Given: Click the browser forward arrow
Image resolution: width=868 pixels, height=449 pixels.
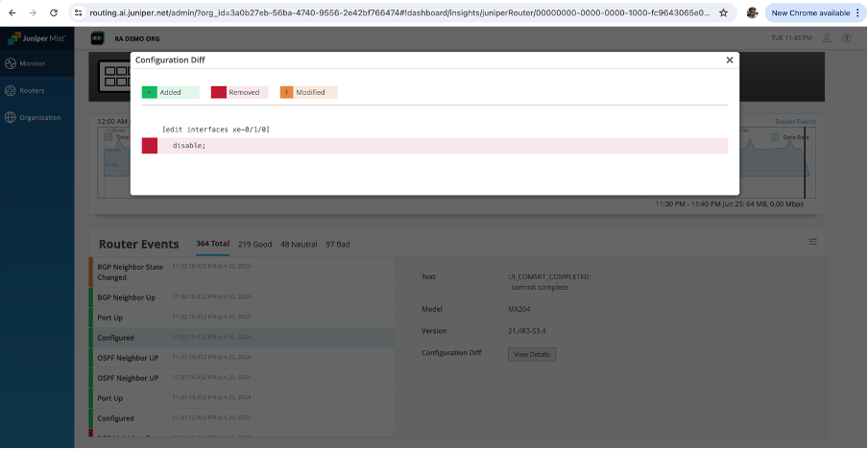Looking at the screenshot, I should pyautogui.click(x=33, y=12).
